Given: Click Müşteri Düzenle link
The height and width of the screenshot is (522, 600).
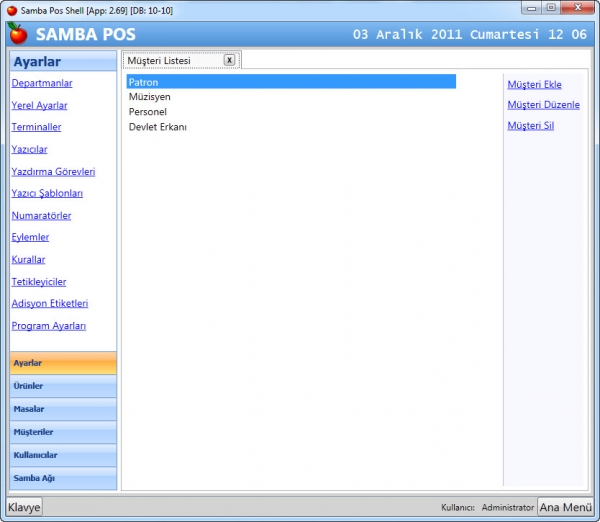Looking at the screenshot, I should 543,105.
